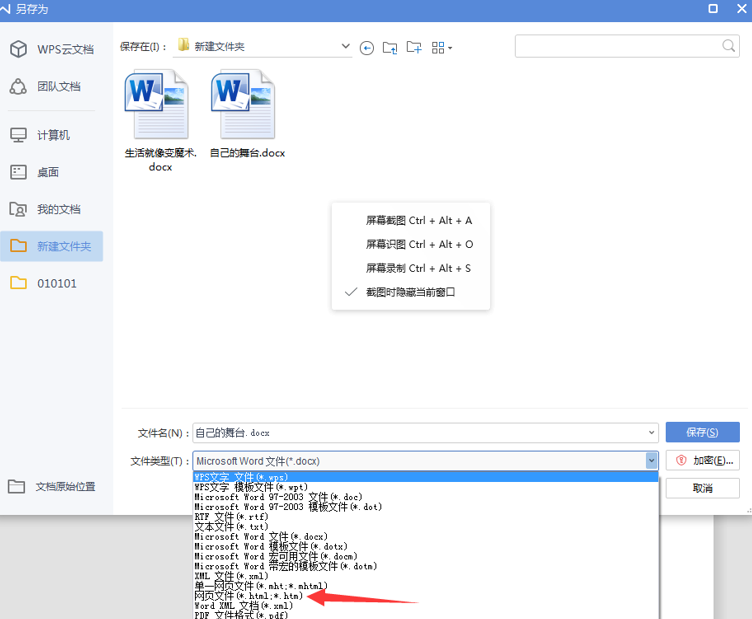Image resolution: width=752 pixels, height=619 pixels.
Task: Click the 保存(S) button
Action: [703, 432]
